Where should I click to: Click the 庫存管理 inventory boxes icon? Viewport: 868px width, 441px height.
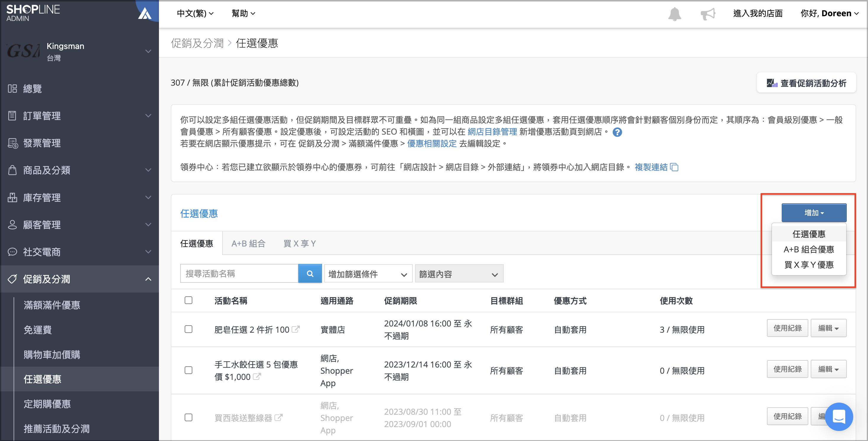(12, 197)
